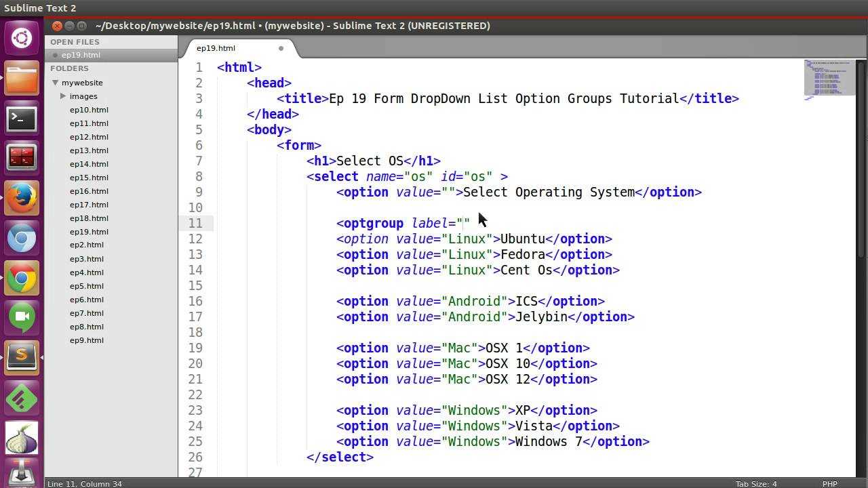The height and width of the screenshot is (488, 868).
Task: Open ep6.html in the sidebar
Action: click(x=86, y=300)
